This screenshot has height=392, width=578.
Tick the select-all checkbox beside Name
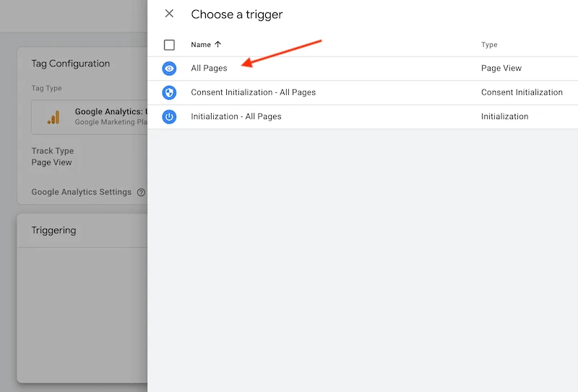[x=169, y=45]
